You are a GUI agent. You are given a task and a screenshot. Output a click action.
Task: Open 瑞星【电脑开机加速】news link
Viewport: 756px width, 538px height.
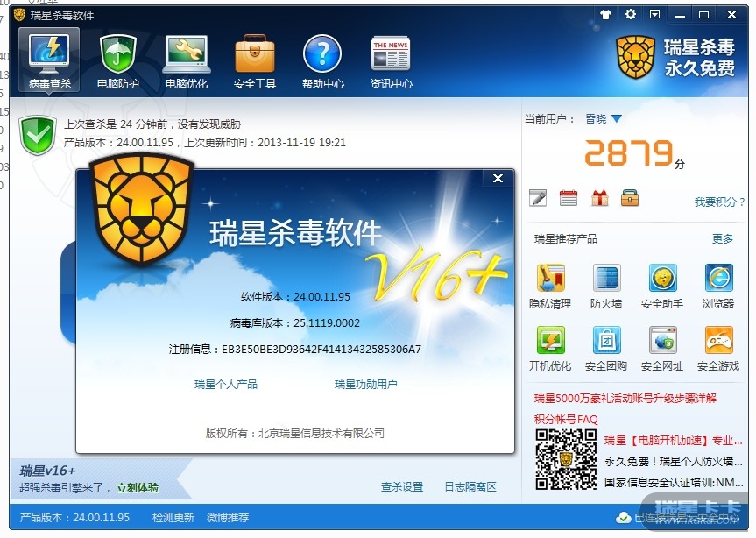[673, 441]
